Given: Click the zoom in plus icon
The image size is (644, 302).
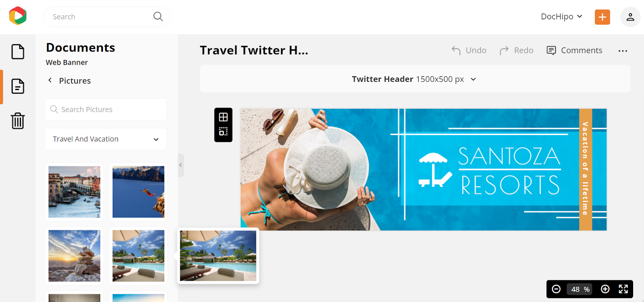Looking at the screenshot, I should point(605,289).
